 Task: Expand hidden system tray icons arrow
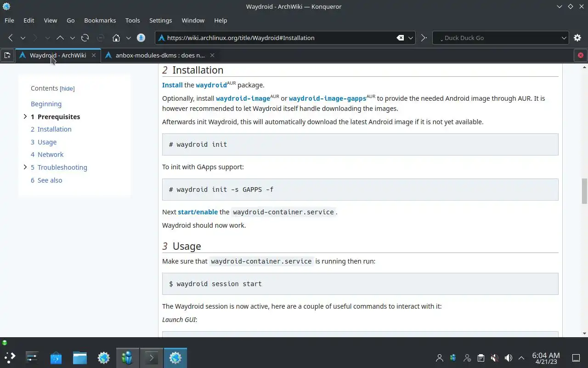click(521, 358)
